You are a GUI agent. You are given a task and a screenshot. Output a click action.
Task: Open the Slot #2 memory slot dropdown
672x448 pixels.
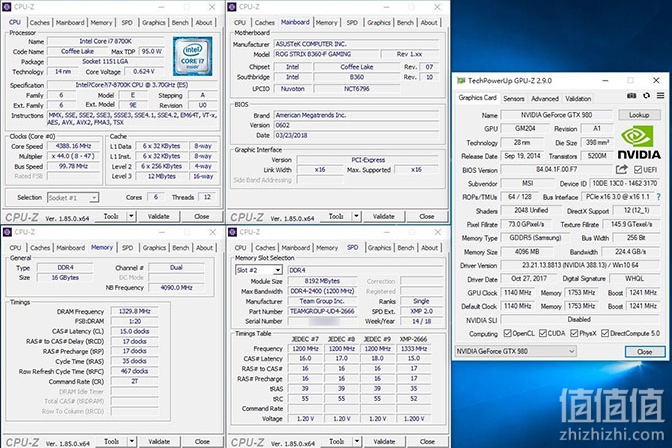pyautogui.click(x=259, y=270)
